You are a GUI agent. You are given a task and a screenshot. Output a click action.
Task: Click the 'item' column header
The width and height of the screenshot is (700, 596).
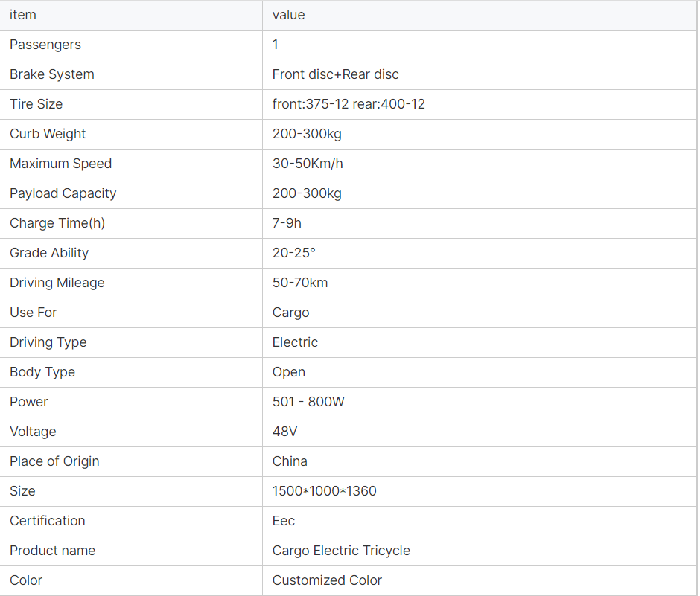point(23,15)
